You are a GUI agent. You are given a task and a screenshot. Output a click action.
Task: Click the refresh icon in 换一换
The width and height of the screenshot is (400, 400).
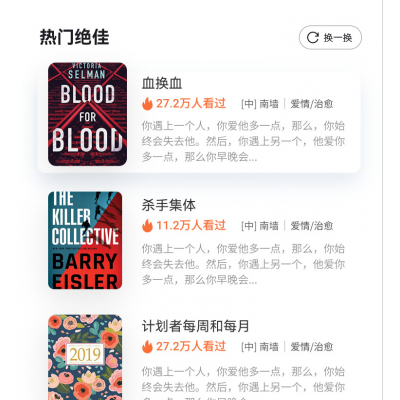coord(312,38)
